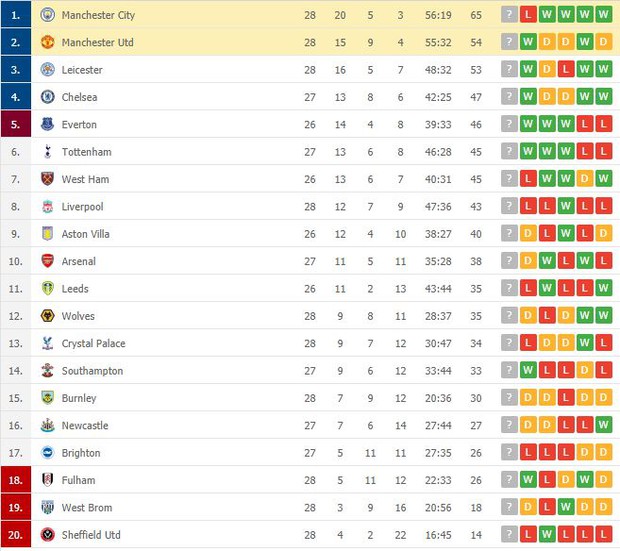The image size is (620, 551).
Task: Click the Tottenham club crest icon
Action: [47, 152]
